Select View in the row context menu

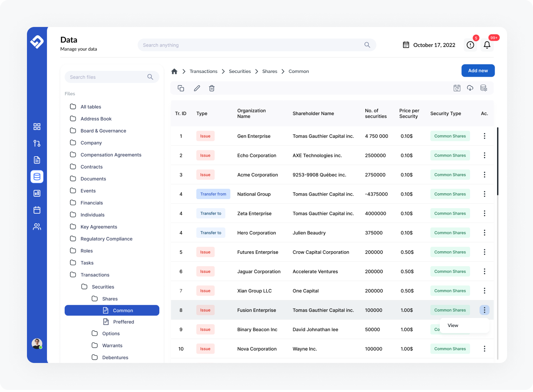click(x=464, y=325)
